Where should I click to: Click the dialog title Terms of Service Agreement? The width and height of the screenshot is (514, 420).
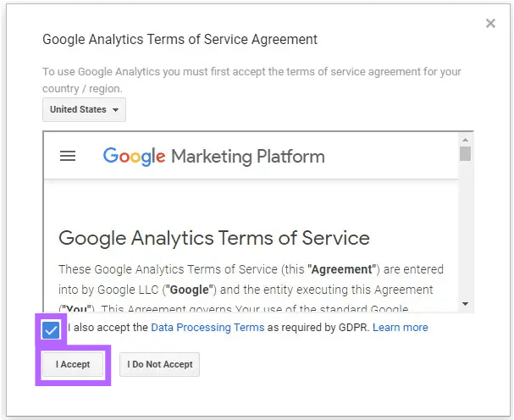point(180,39)
